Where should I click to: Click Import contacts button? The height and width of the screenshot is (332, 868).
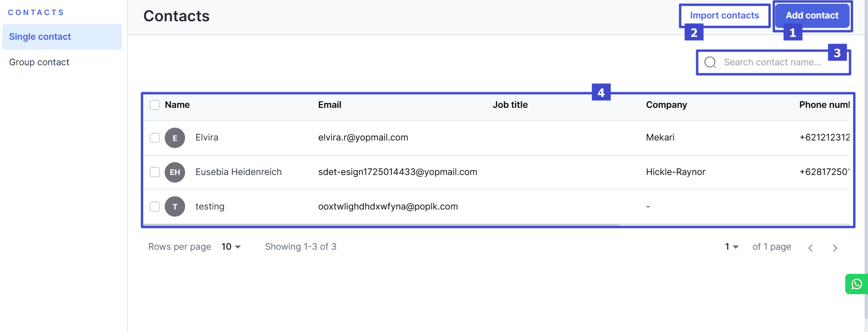coord(724,16)
